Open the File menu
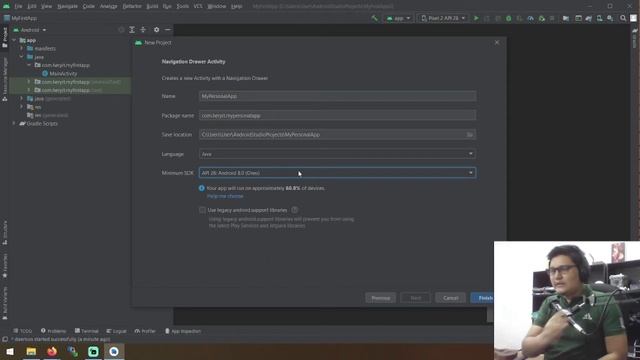 point(18,6)
